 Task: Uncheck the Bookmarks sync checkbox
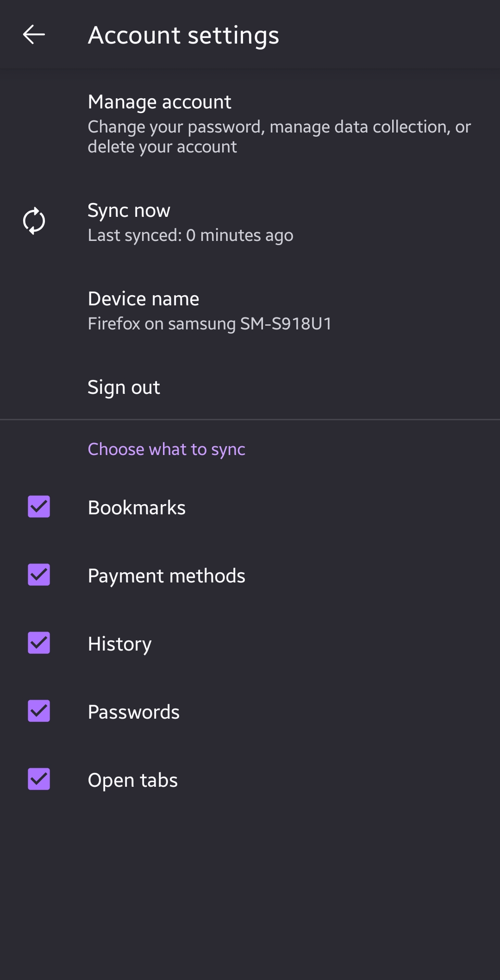click(39, 506)
